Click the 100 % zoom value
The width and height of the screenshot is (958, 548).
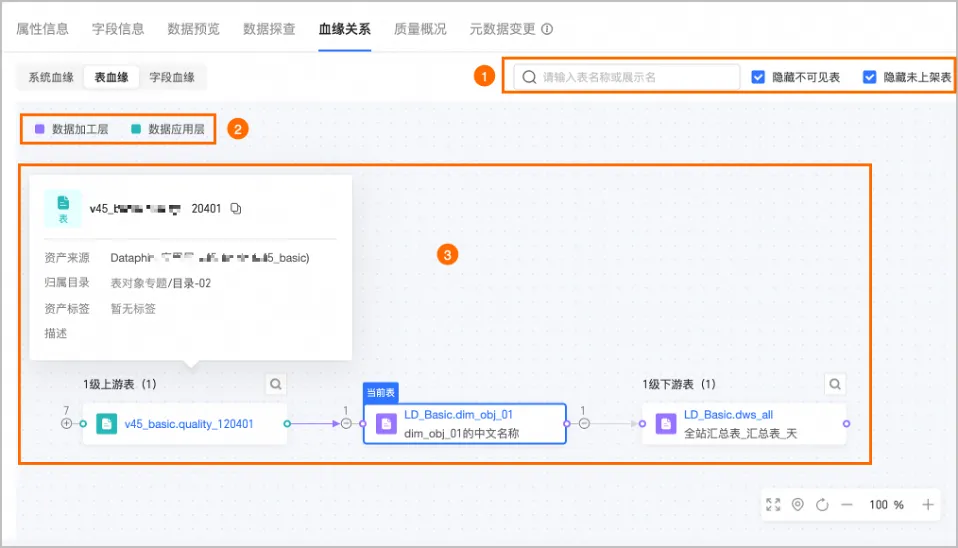point(887,505)
